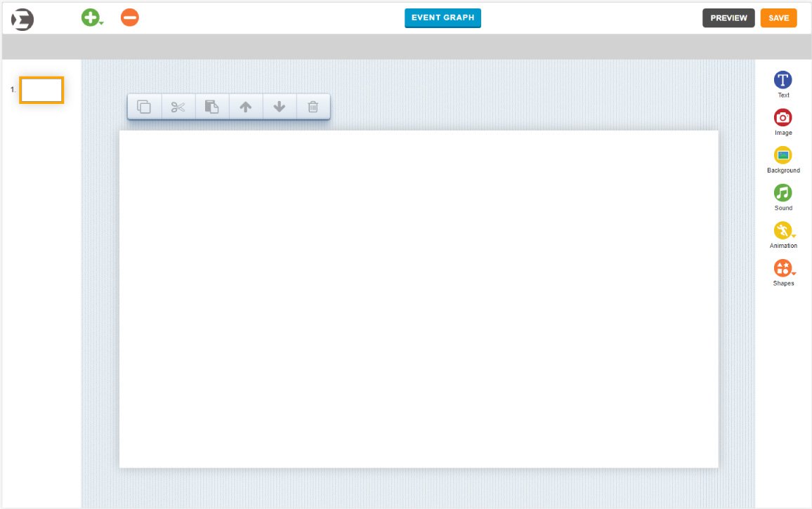Click the Copy icon in the floating toolbar

tap(144, 107)
